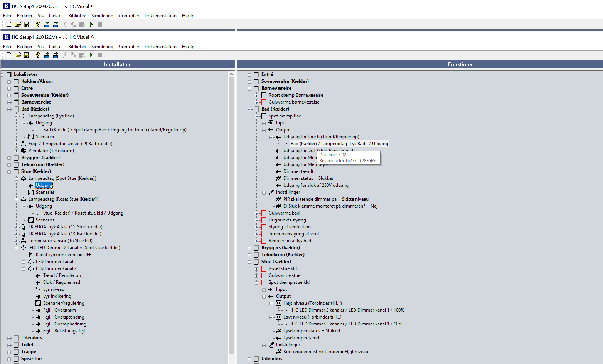Open the Dokumentation menu in the lower menu bar
The image size is (603, 364).
click(x=160, y=46)
